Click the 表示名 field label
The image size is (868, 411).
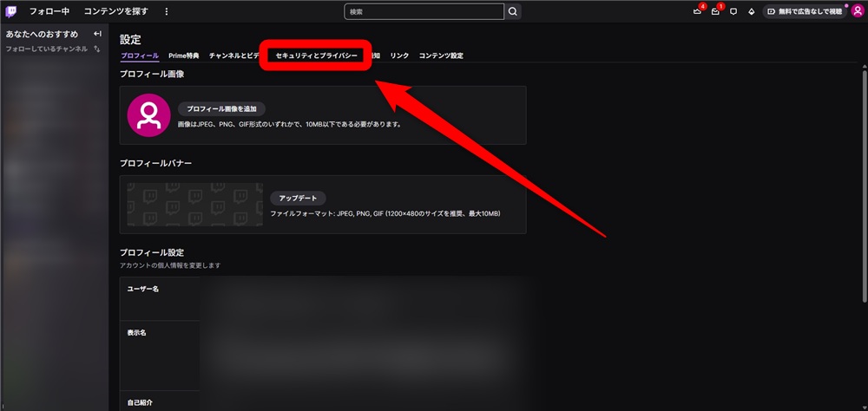137,333
